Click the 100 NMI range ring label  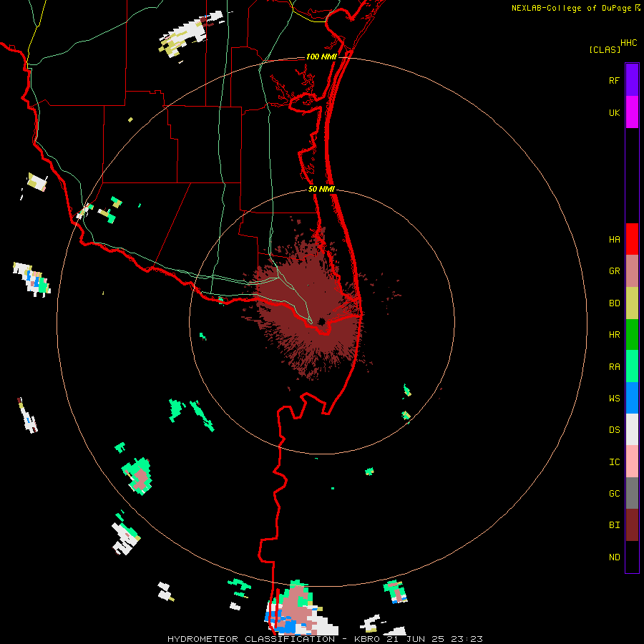(x=321, y=57)
